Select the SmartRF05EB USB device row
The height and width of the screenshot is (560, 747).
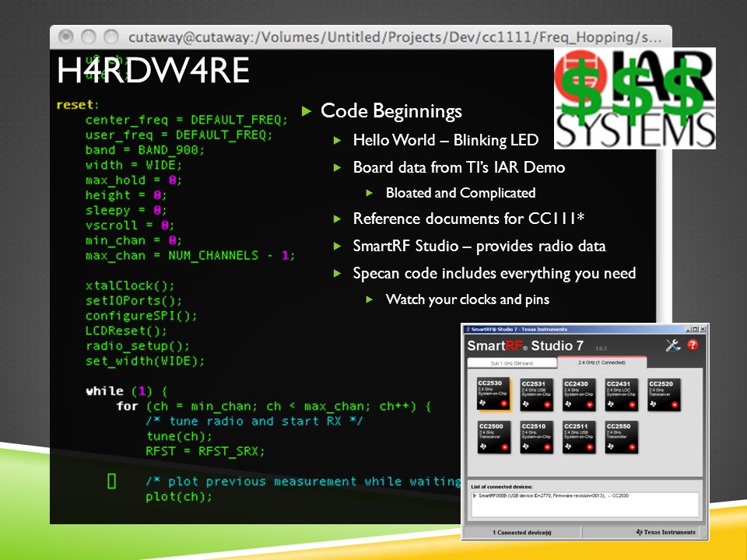(x=552, y=495)
